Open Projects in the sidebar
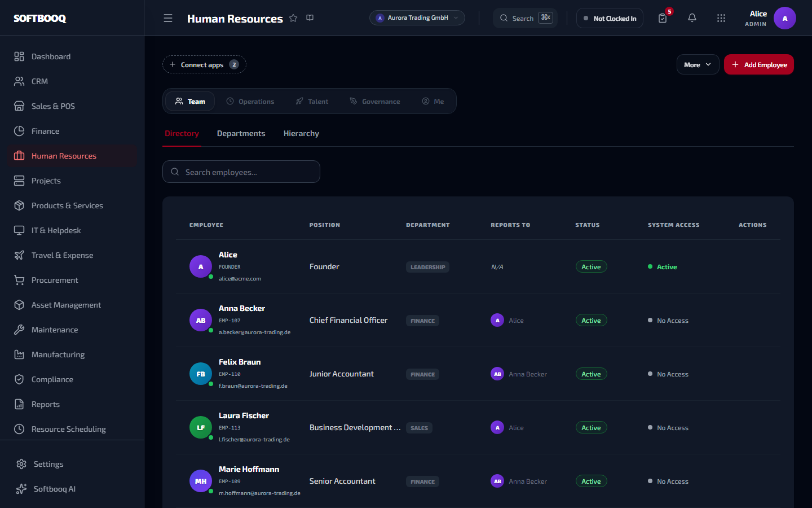The image size is (812, 508). (72, 181)
